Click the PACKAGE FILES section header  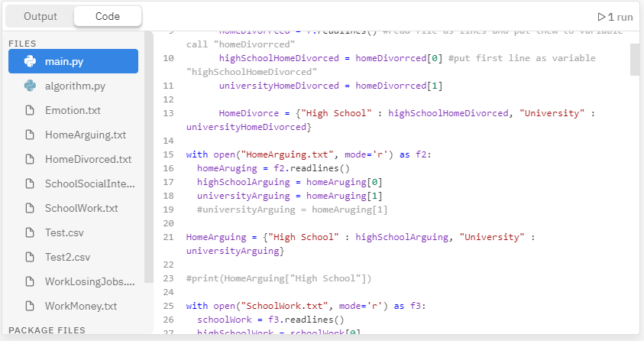pyautogui.click(x=47, y=330)
